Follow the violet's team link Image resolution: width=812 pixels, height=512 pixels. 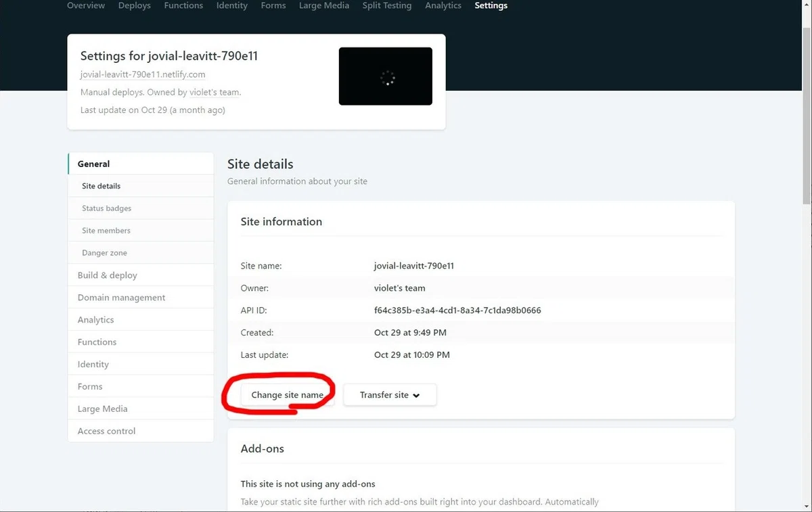[x=215, y=92]
